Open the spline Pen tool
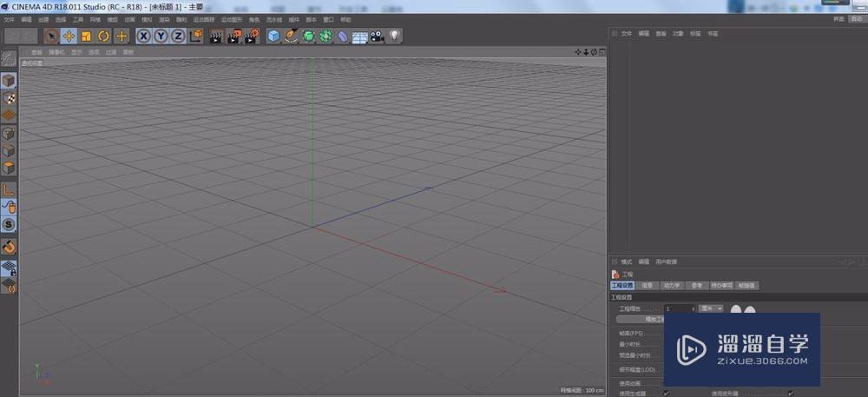Viewport: 868px width, 397px height. pyautogui.click(x=291, y=36)
